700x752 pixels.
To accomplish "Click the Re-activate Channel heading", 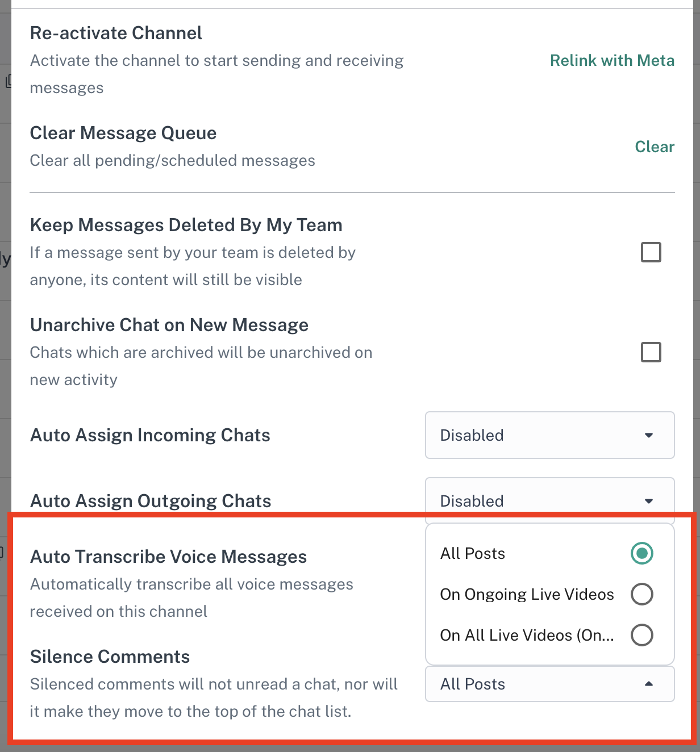I will [116, 33].
